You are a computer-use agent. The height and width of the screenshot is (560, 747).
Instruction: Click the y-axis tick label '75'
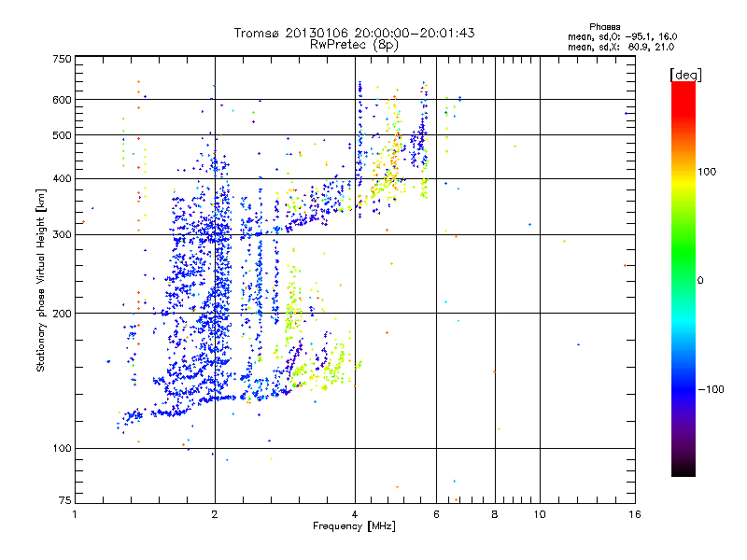pos(65,500)
